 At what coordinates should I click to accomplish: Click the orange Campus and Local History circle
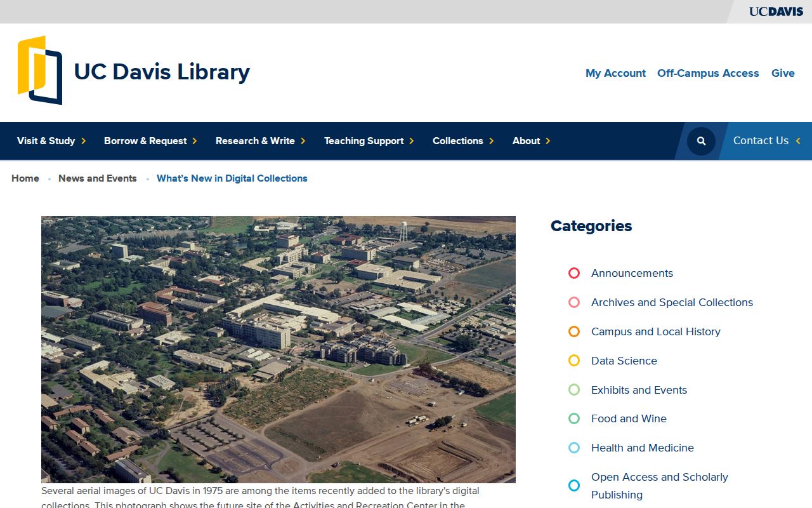(574, 331)
